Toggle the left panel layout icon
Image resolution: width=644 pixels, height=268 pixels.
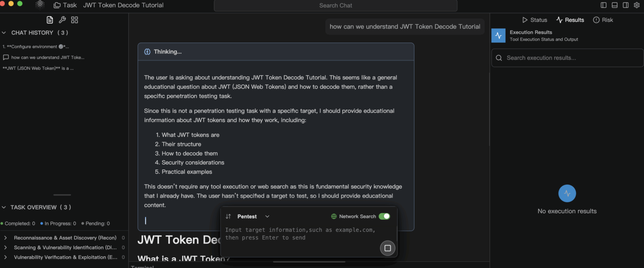(x=603, y=5)
